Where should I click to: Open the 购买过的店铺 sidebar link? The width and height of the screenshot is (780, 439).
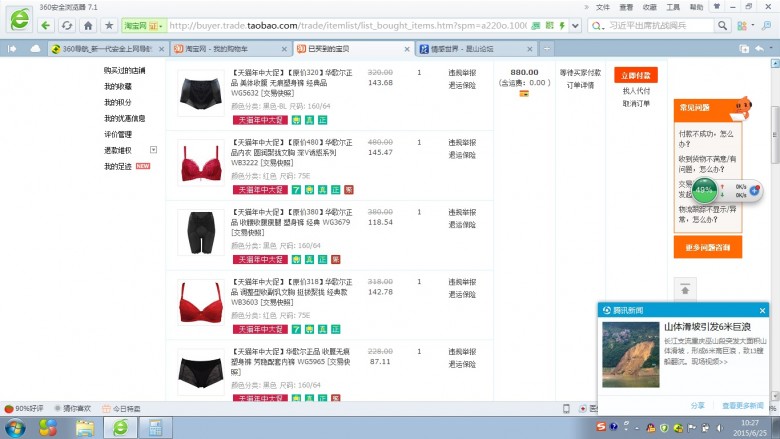tap(124, 71)
